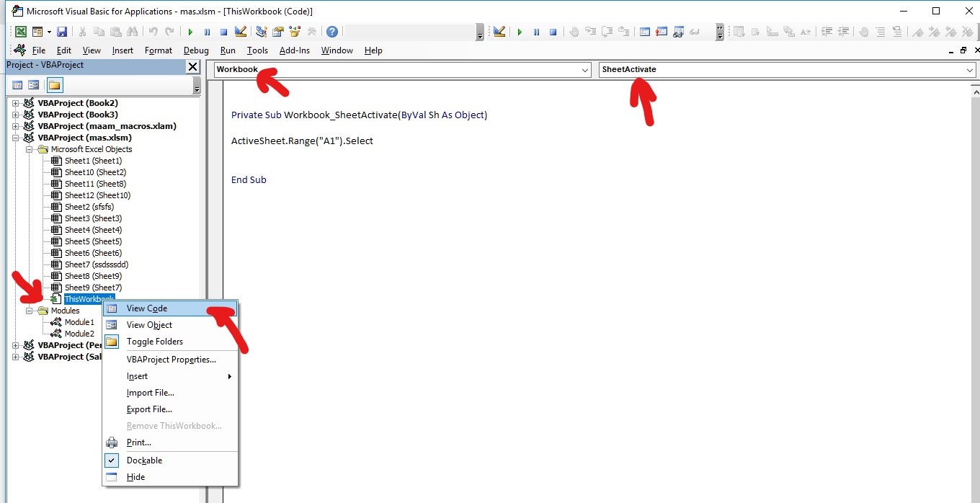Open dropdown arrow next to Insert UserForm
Image resolution: width=980 pixels, height=503 pixels.
coord(49,32)
